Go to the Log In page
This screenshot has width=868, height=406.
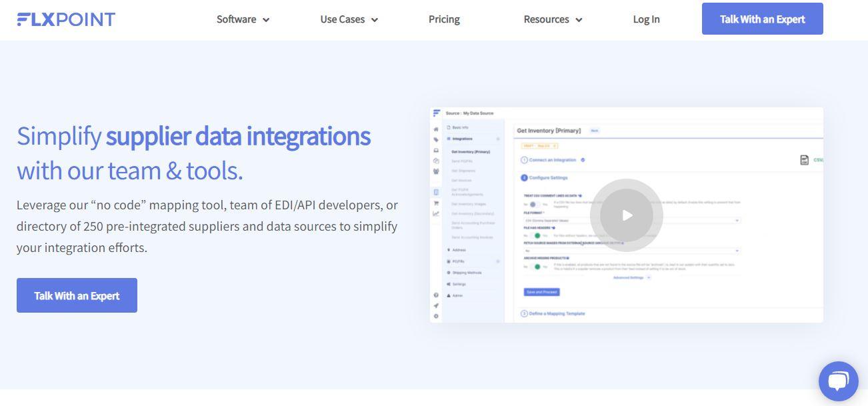click(x=646, y=19)
